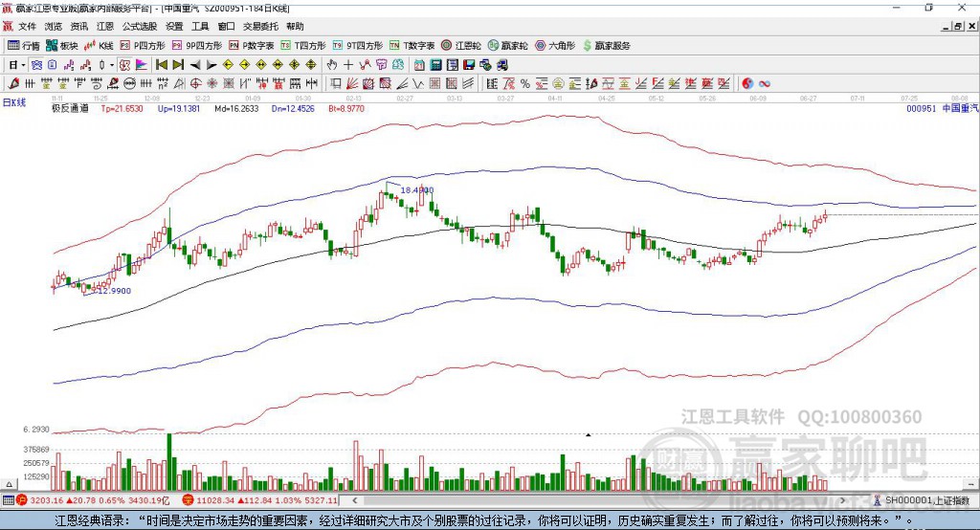Click the percent % tool icon
Viewport: 980px width, 530px height.
[x=525, y=83]
